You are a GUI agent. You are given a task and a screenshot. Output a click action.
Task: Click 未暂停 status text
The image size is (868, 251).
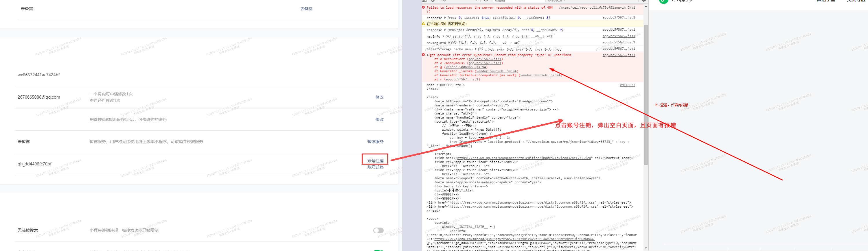(24, 141)
